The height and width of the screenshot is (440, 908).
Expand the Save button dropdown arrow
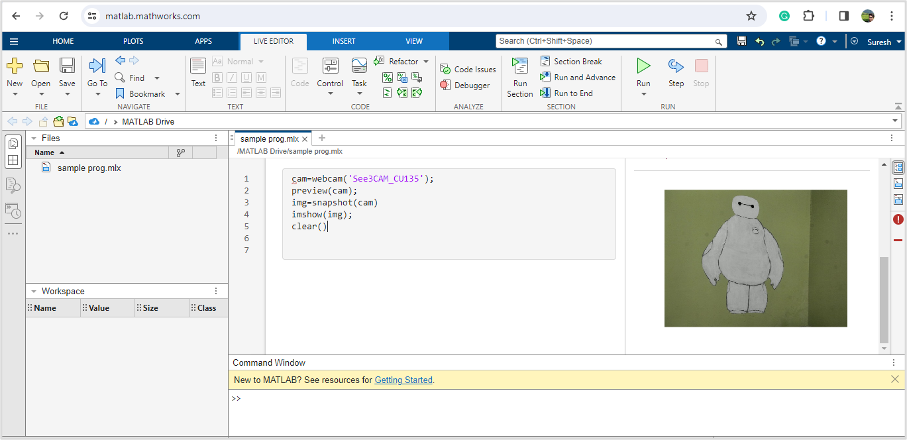tap(67, 94)
